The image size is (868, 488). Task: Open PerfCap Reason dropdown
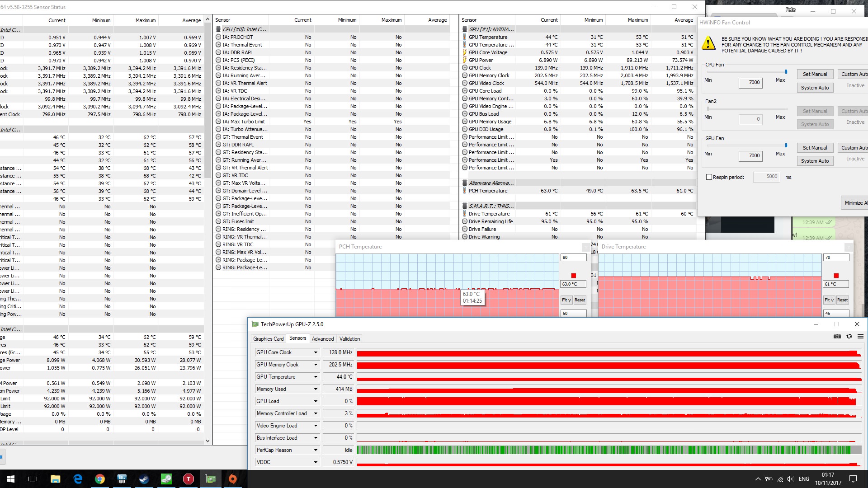click(x=316, y=450)
